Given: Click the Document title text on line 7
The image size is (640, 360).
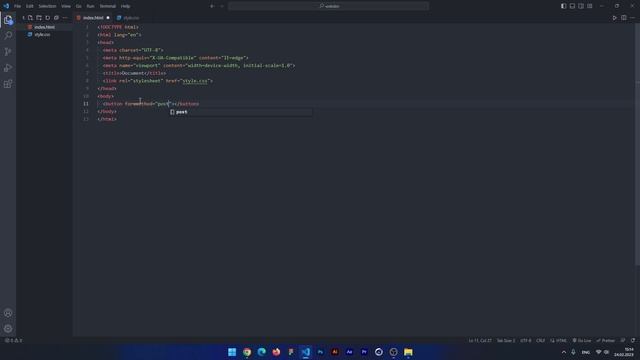Looking at the screenshot, I should click(133, 73).
